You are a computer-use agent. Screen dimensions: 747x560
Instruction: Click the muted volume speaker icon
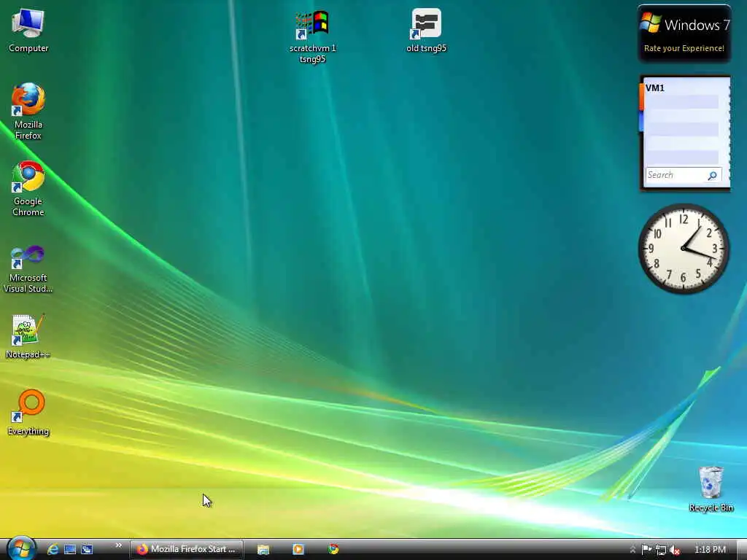pos(674,550)
